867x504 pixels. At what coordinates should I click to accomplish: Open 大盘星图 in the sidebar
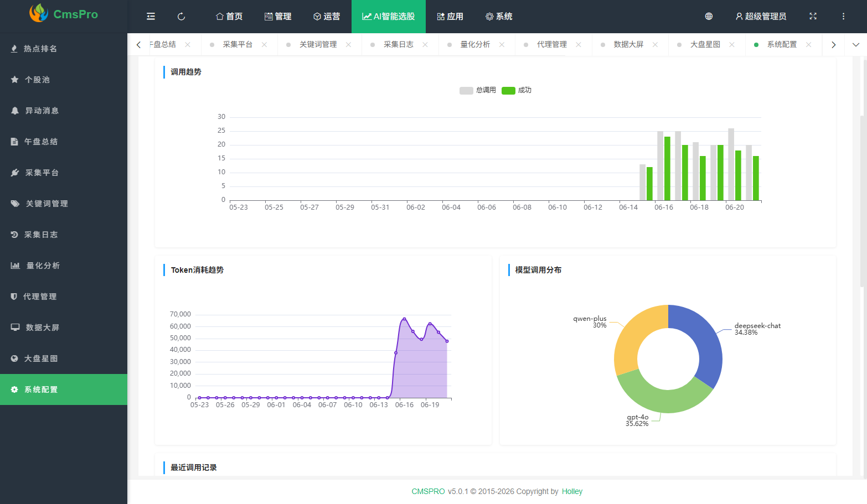(64, 358)
